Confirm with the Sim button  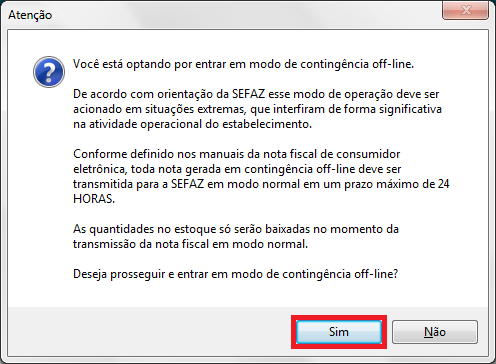(339, 332)
